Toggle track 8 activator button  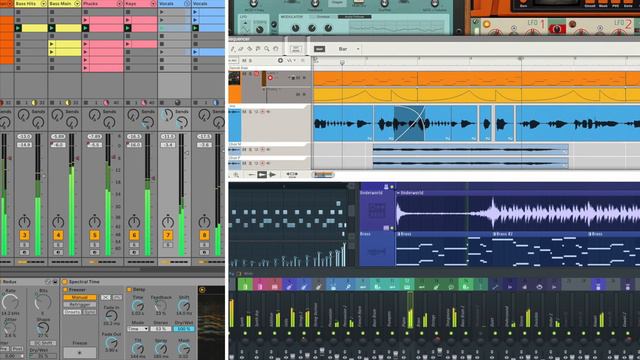coord(204,235)
